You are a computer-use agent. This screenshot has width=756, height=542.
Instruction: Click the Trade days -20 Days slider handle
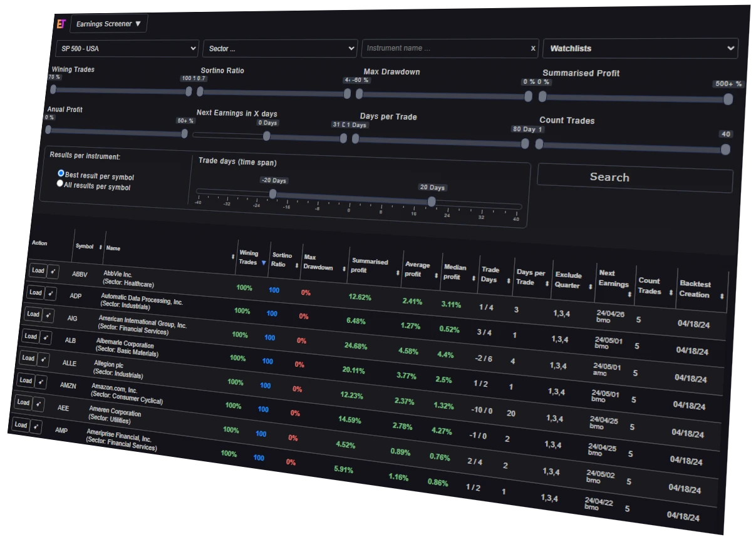pyautogui.click(x=273, y=193)
